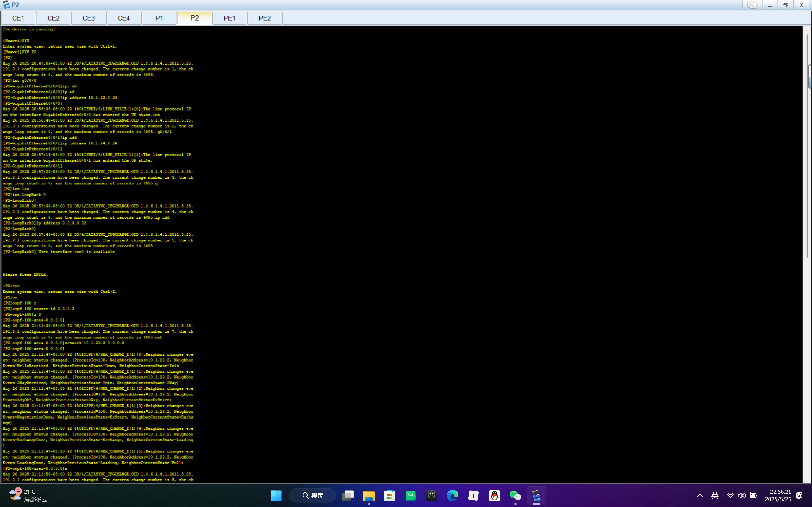812x507 pixels.
Task: Select the PE1 tab
Action: tap(230, 18)
